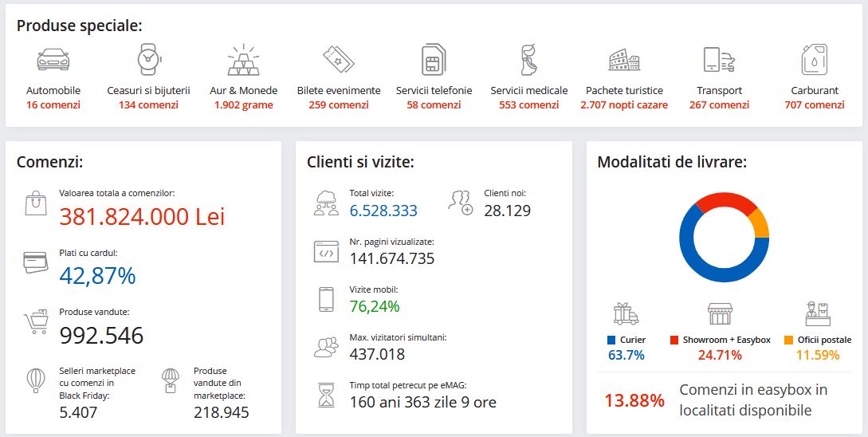The image size is (868, 437).
Task: Click the Ceasuri si bijuterii watch icon
Action: coord(148,60)
